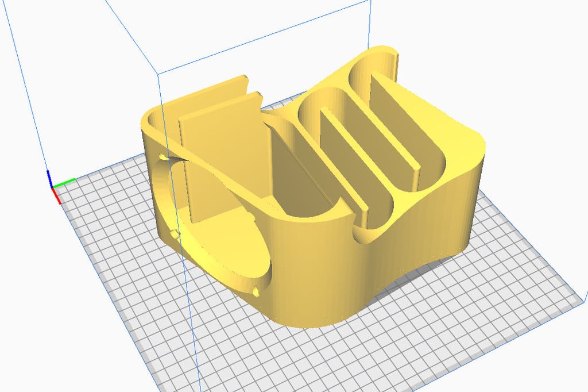Click the XYZ axis origin indicator
The height and width of the screenshot is (392, 588).
[x=60, y=187]
